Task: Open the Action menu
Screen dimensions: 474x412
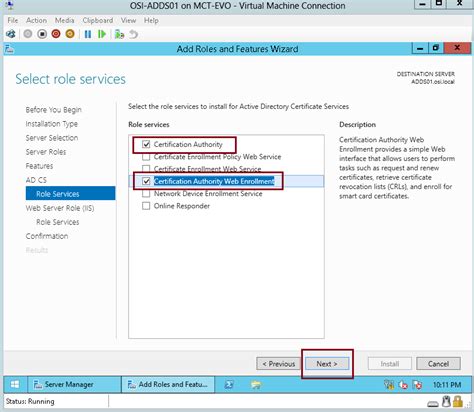Action: [x=36, y=20]
